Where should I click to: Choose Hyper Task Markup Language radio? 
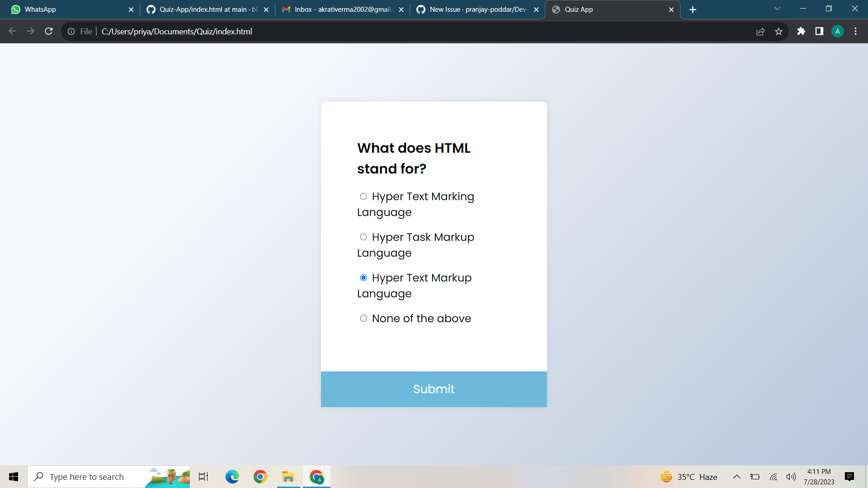[363, 237]
